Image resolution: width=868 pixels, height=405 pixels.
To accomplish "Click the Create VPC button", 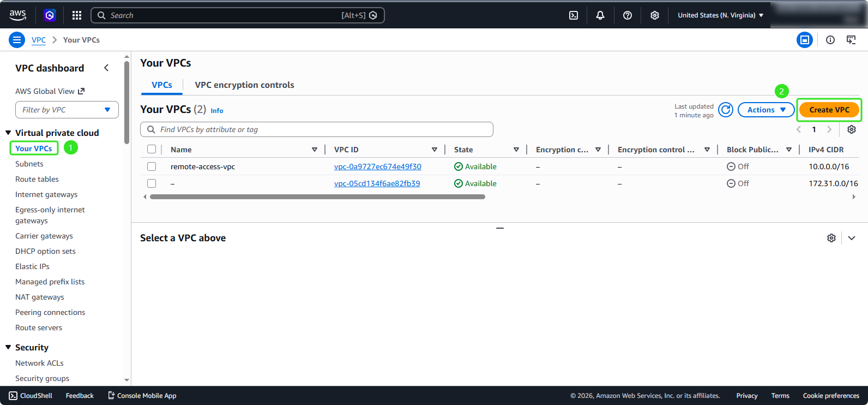I will (829, 110).
